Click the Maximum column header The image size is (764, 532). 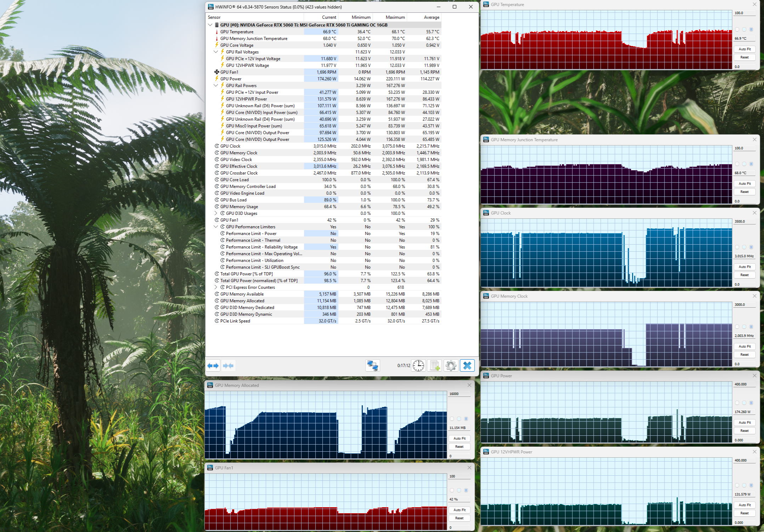(395, 17)
